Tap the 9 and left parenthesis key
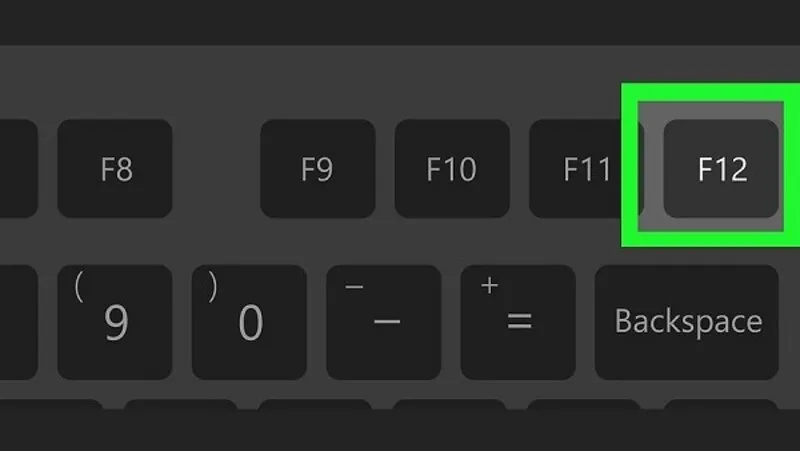The height and width of the screenshot is (451, 800). 115,322
